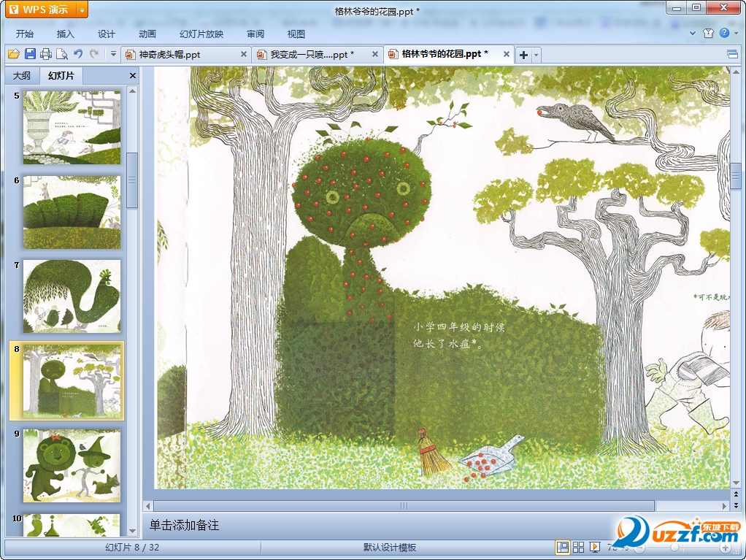
Task: Switch to normal view in the status bar
Action: (x=562, y=547)
